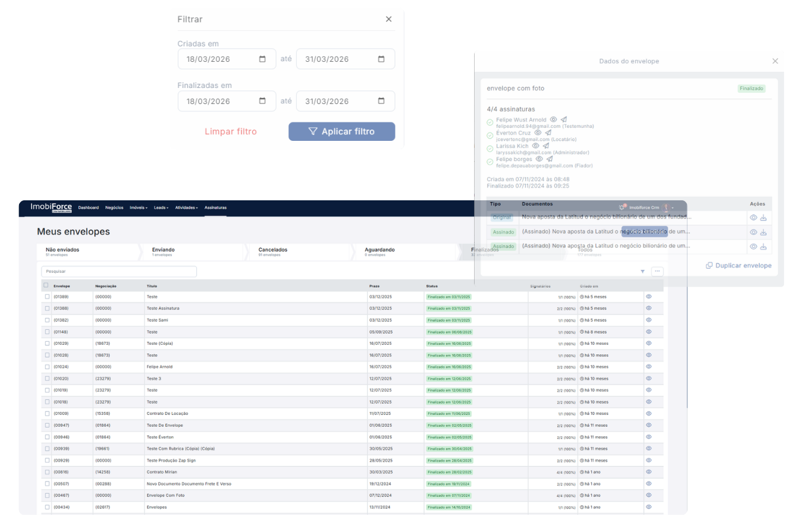
Task: Open Negócios in the navbar
Action: coord(114,207)
